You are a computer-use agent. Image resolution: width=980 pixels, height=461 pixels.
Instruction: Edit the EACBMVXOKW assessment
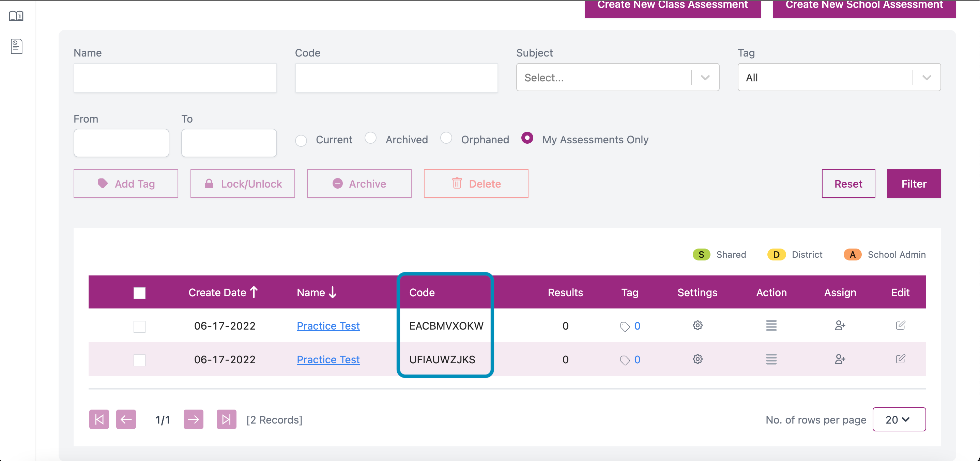[900, 325]
